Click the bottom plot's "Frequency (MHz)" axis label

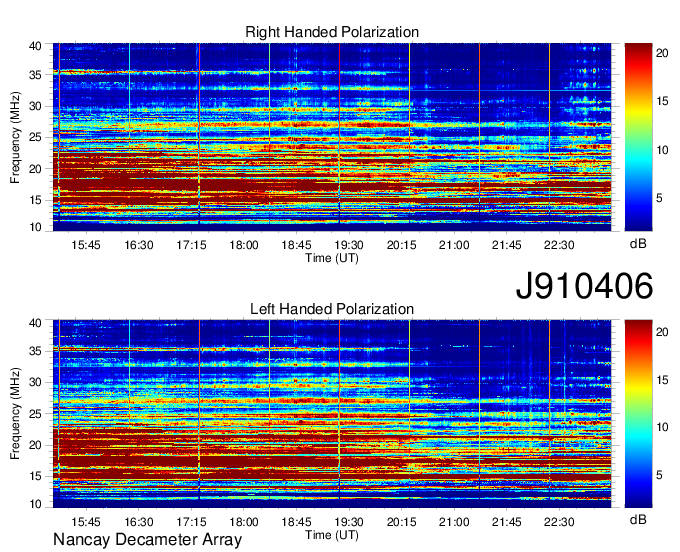point(15,414)
